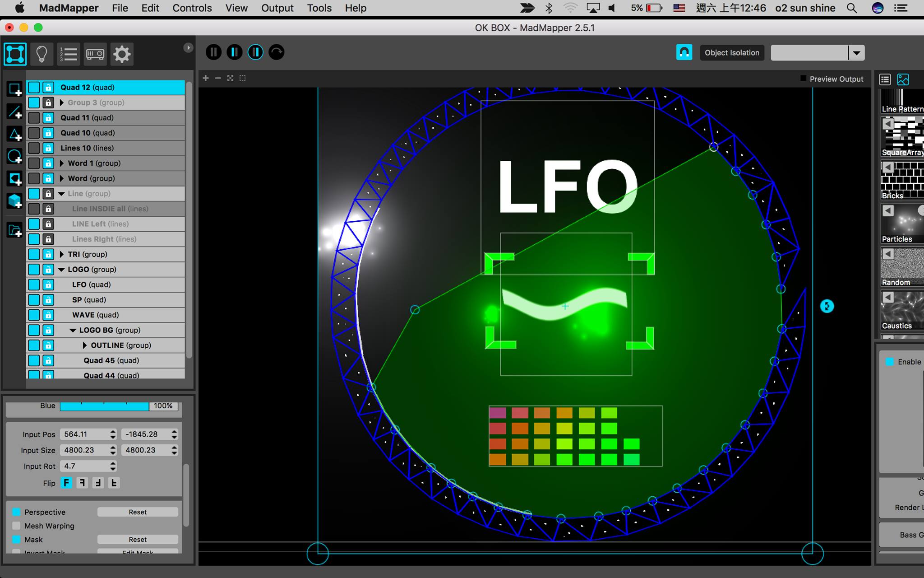Viewport: 924px width, 578px height.
Task: Add a new line surface tool
Action: [x=14, y=111]
